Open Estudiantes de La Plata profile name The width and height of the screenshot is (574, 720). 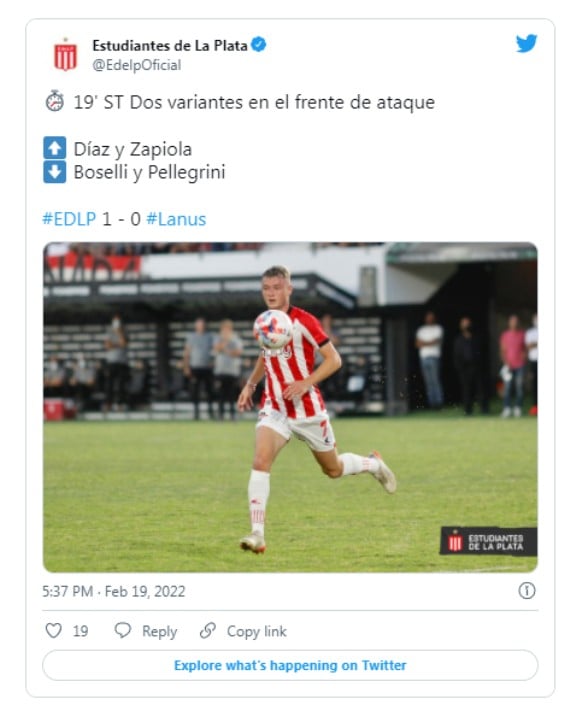pos(170,45)
